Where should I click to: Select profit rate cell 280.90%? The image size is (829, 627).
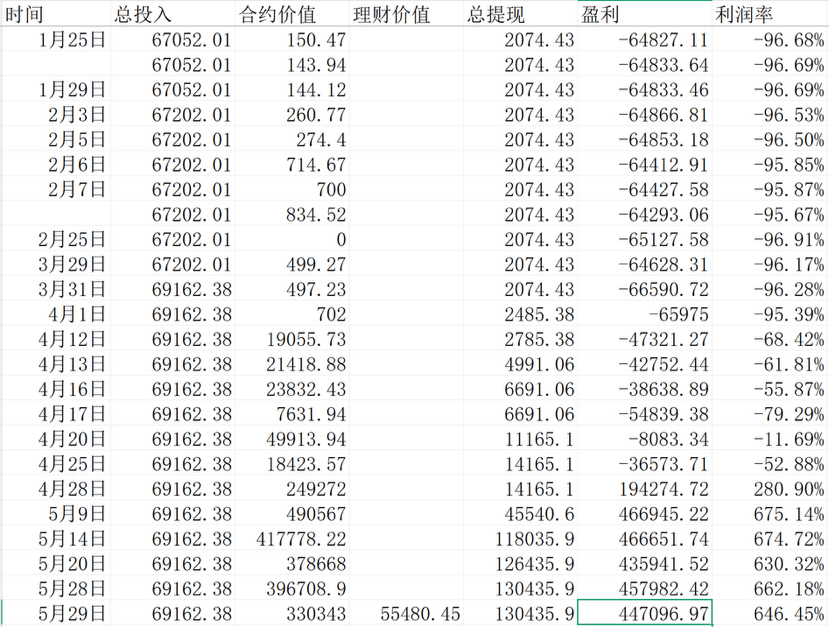(770, 488)
